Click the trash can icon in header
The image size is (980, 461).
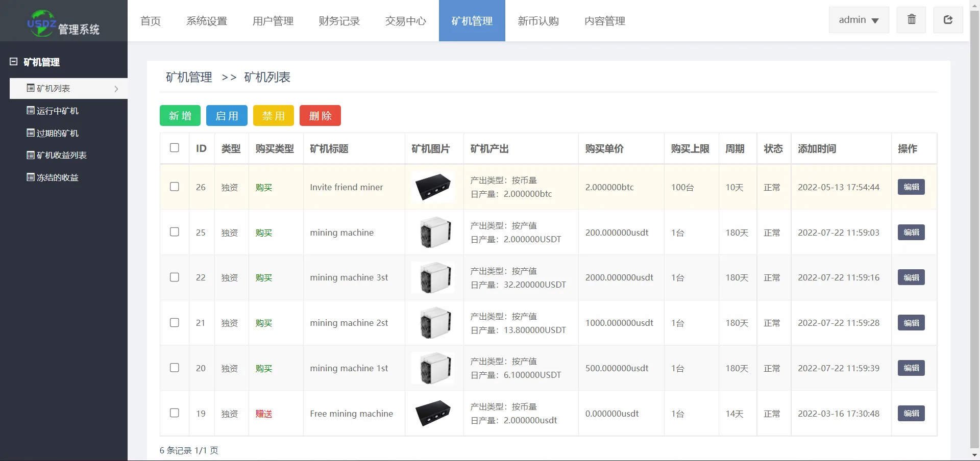[911, 20]
